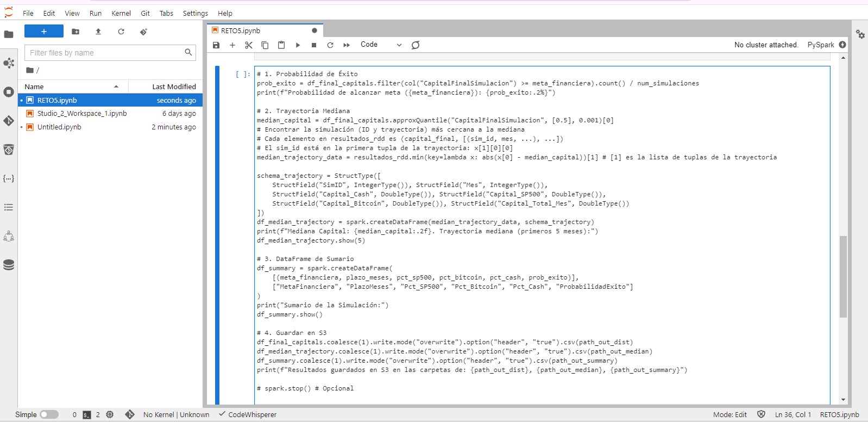This screenshot has width=868, height=422.
Task: Click the Git status icon in status bar
Action: pos(130,414)
